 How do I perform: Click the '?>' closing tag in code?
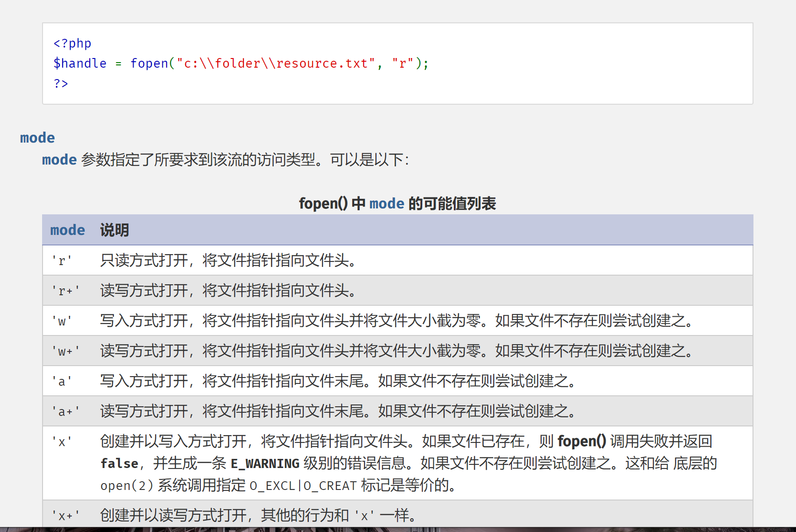[x=61, y=84]
